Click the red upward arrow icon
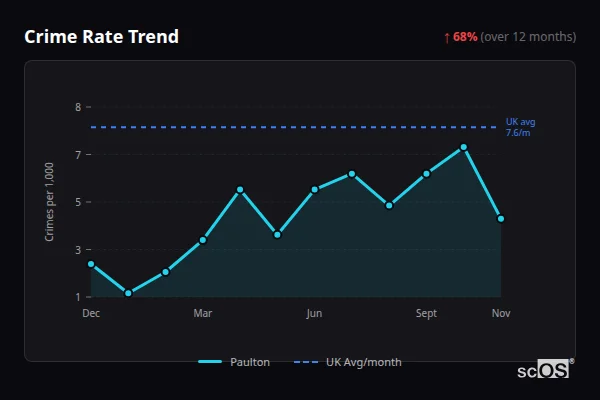The width and height of the screenshot is (600, 400). [447, 38]
